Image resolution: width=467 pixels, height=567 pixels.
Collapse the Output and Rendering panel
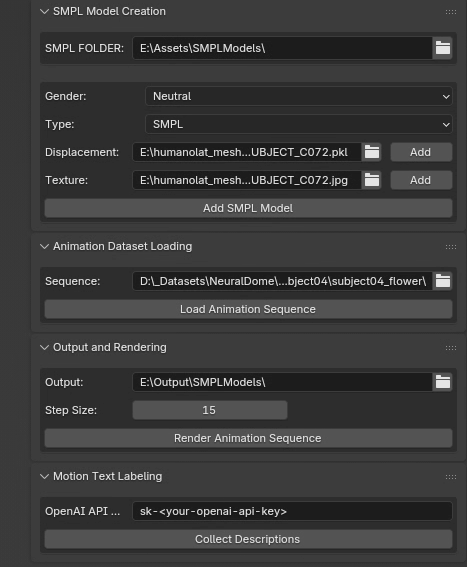pos(44,348)
